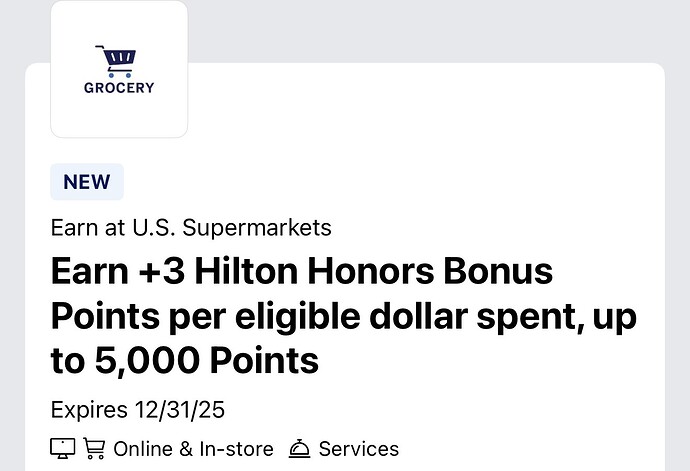Image resolution: width=690 pixels, height=471 pixels.
Task: Tap the Services label
Action: pos(358,449)
